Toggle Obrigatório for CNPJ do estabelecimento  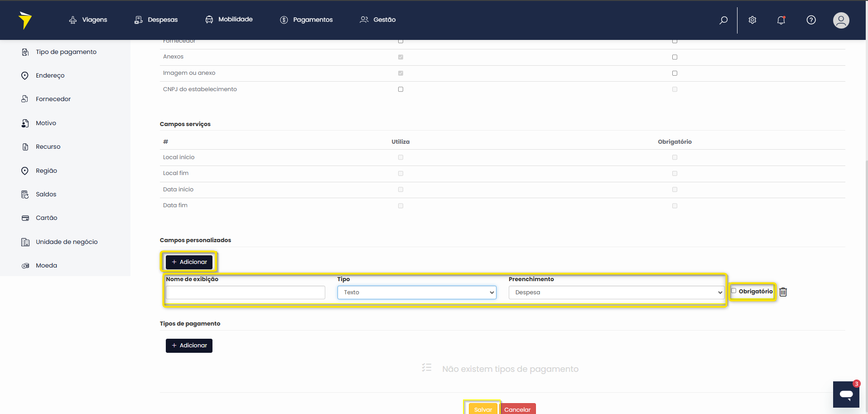(x=675, y=89)
